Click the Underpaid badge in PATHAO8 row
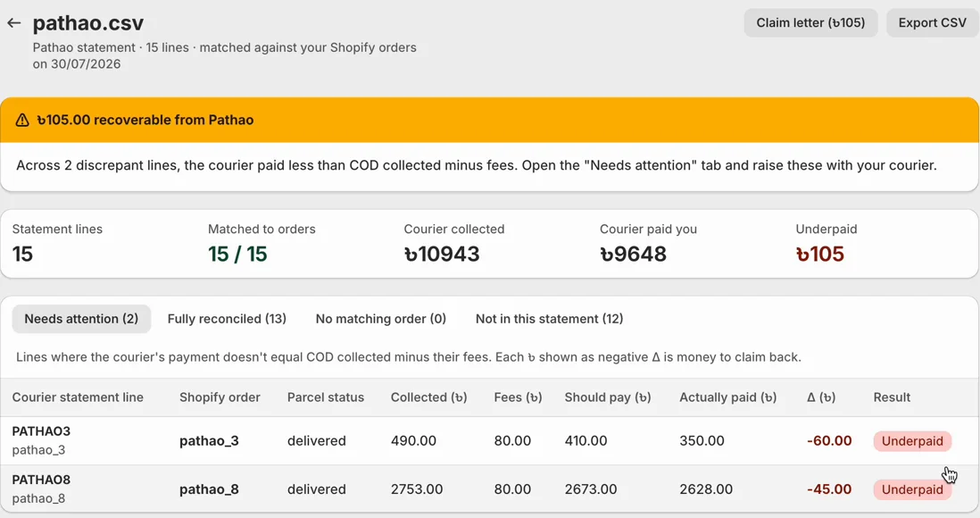The image size is (980, 518). (x=912, y=489)
